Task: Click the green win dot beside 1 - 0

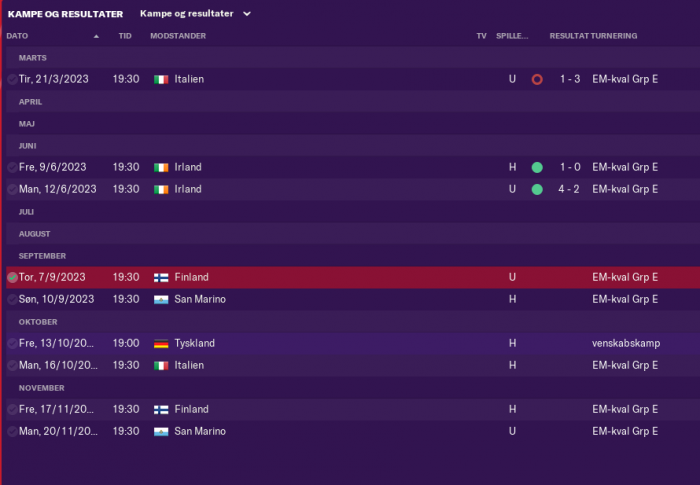Action: coord(537,167)
